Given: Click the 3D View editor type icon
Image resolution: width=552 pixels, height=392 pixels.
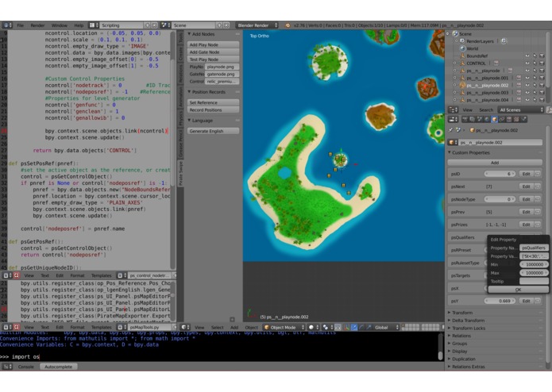Looking at the screenshot, I should (185, 327).
